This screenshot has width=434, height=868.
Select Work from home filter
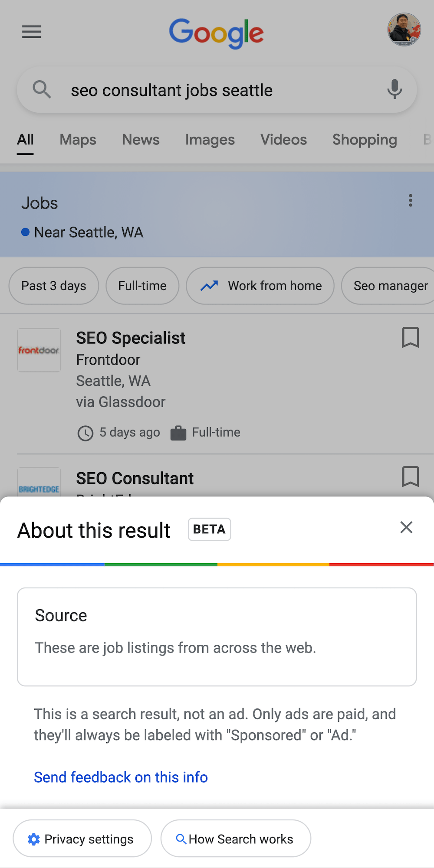click(x=260, y=286)
